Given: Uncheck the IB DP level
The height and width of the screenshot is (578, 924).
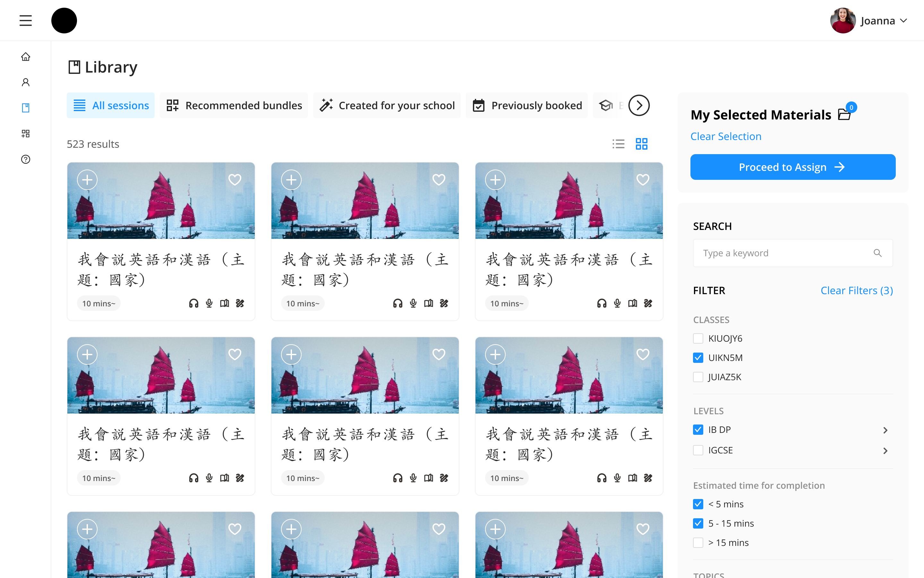Looking at the screenshot, I should tap(698, 430).
